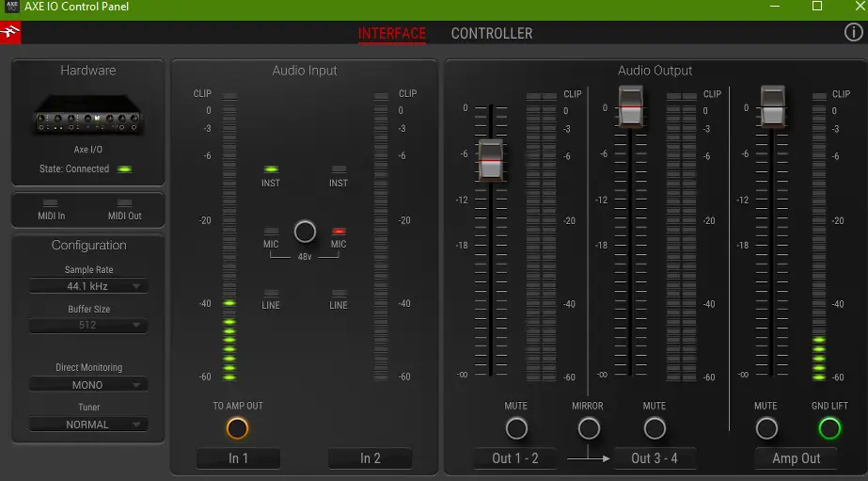
Task: Click the In 1 channel label button
Action: pyautogui.click(x=239, y=458)
